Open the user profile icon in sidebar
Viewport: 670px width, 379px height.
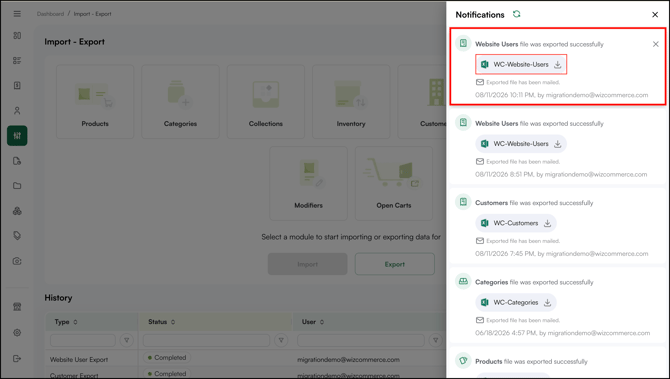coord(17,111)
